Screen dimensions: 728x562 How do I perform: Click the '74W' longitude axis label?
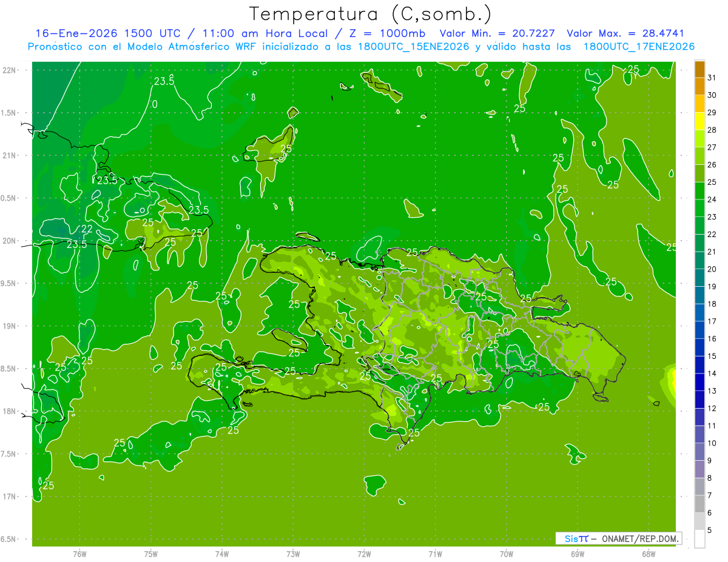pos(222,554)
